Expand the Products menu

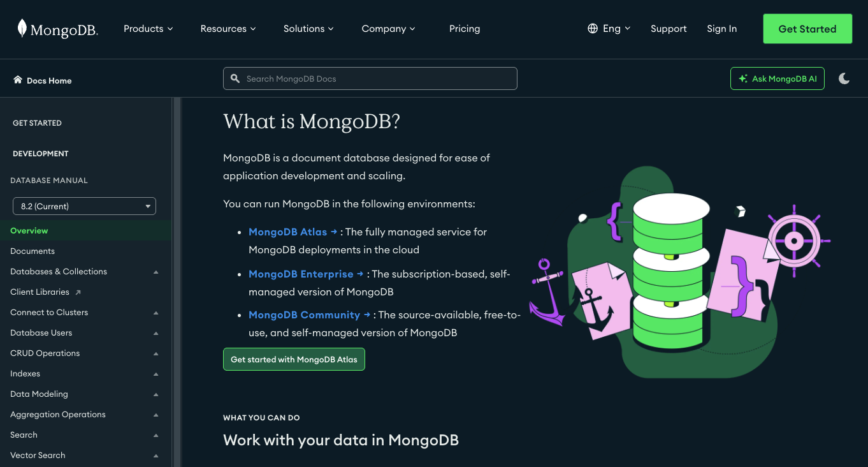(x=148, y=29)
